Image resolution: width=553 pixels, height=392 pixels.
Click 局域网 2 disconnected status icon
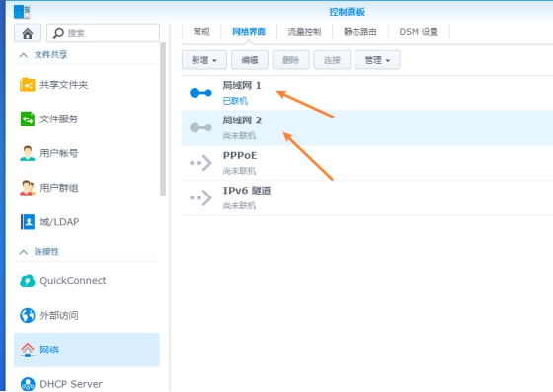click(x=200, y=127)
